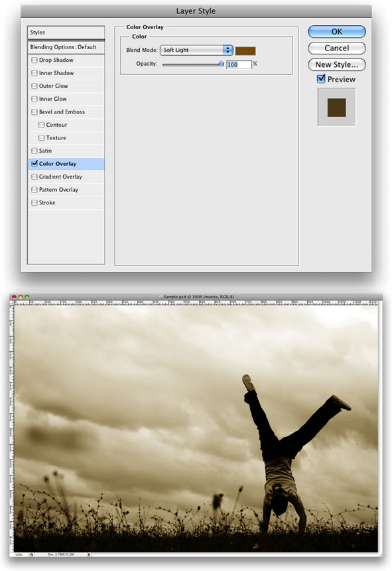Screen dimensions: 392x571
Task: Open the brown overlay color swatch
Action: (245, 50)
